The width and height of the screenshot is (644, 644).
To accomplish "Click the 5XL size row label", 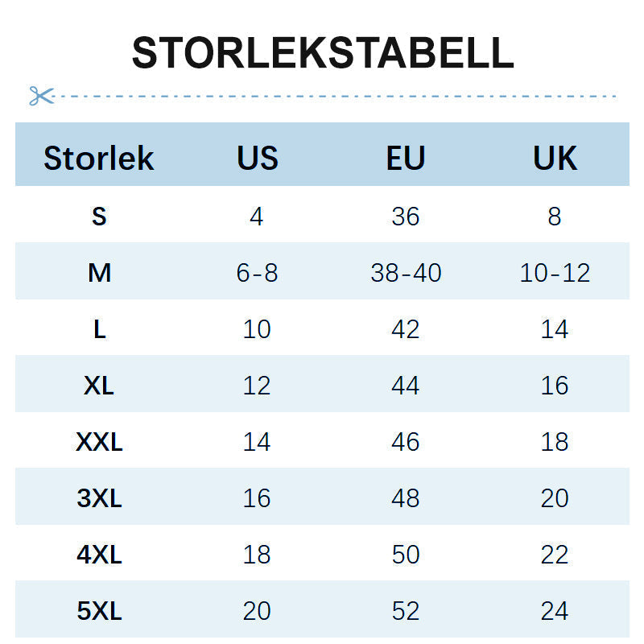I will (99, 611).
